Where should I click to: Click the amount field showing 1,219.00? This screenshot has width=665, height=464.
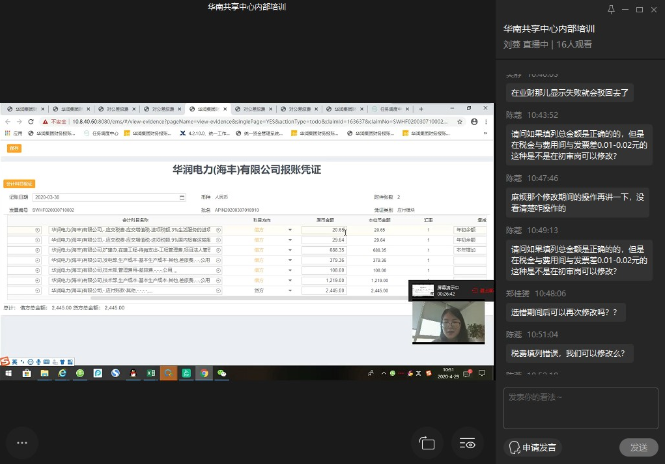[x=324, y=280]
